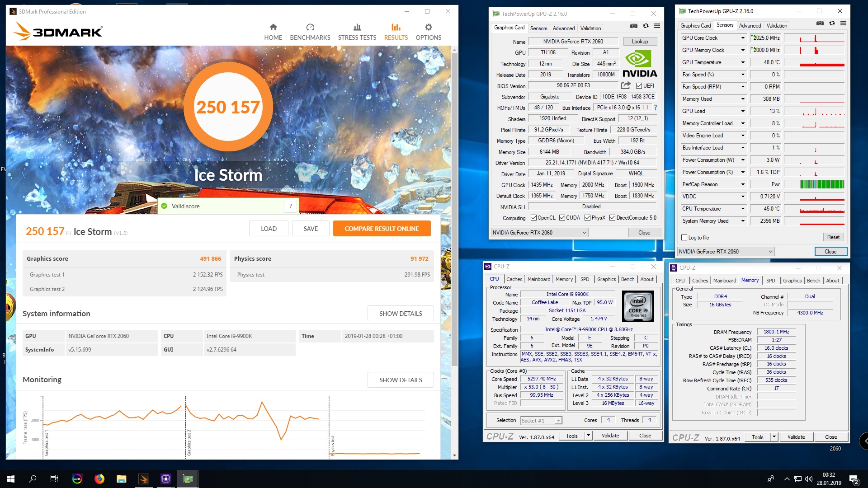Switch to CPU-Z taskbar icon

click(165, 479)
